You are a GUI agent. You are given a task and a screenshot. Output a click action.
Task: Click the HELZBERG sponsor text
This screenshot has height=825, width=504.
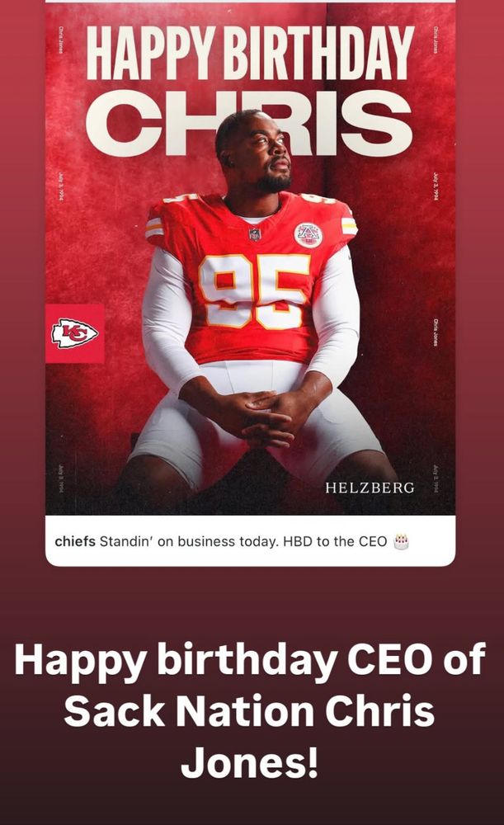(x=370, y=488)
